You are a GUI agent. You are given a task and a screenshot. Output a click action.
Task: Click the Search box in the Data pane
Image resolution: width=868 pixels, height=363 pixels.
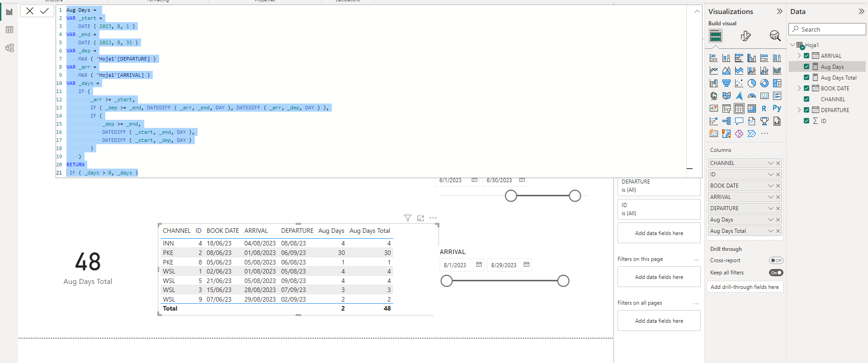[827, 29]
